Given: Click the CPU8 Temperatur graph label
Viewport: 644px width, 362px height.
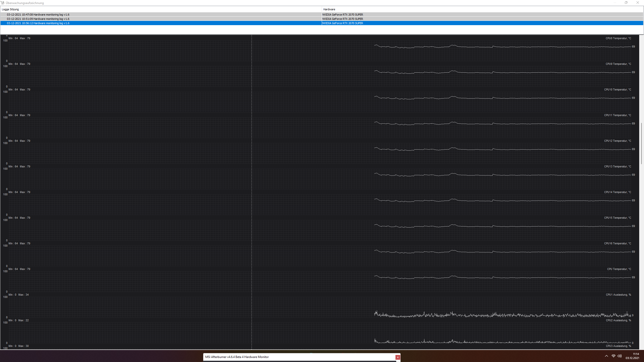Looking at the screenshot, I should point(618,38).
